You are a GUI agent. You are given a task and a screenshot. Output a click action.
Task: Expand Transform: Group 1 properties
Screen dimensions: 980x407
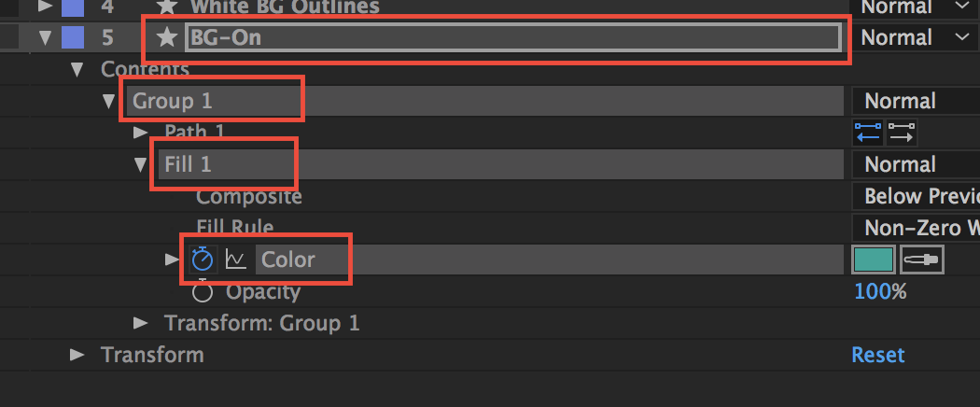click(141, 323)
